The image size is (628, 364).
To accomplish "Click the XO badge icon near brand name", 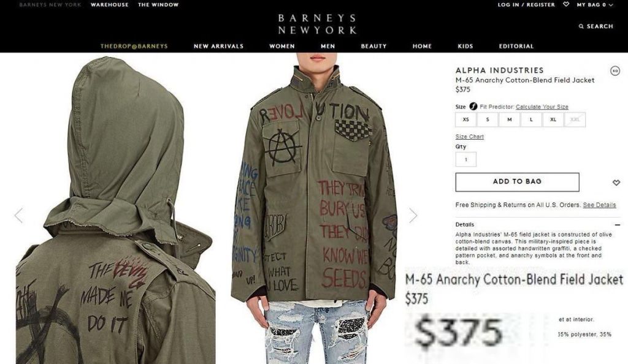I will [x=615, y=71].
